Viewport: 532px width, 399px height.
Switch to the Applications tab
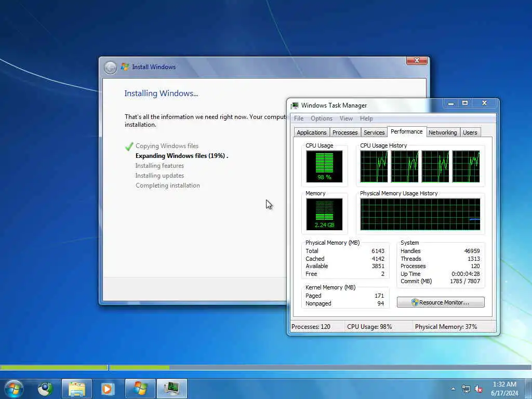(312, 132)
